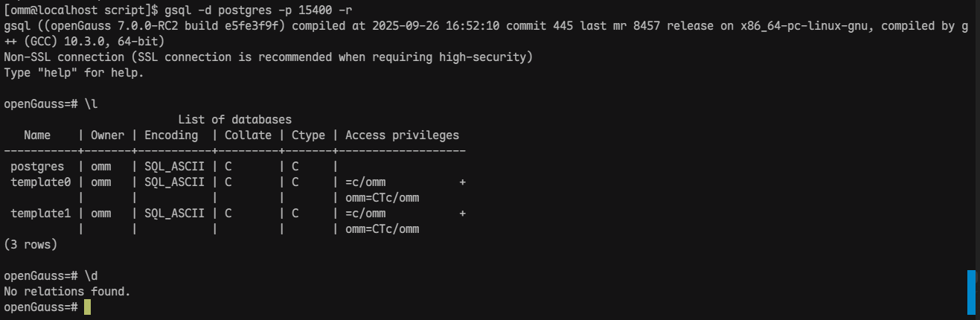980x320 pixels.
Task: Select the template0 database name
Action: tap(41, 182)
